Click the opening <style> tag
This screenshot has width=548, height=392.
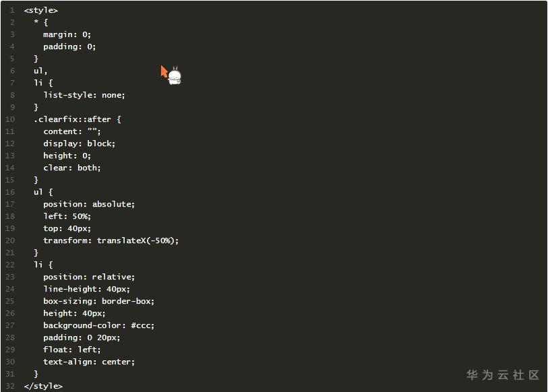pos(40,10)
